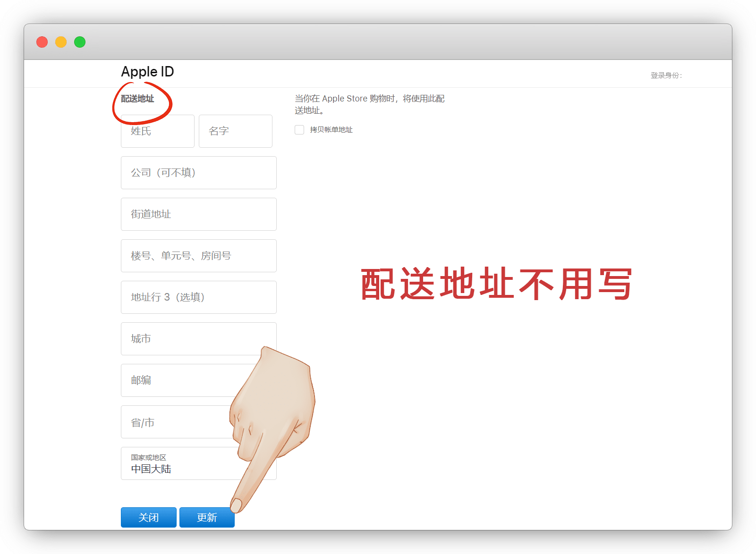Focus the 名字 (first name) input

235,131
